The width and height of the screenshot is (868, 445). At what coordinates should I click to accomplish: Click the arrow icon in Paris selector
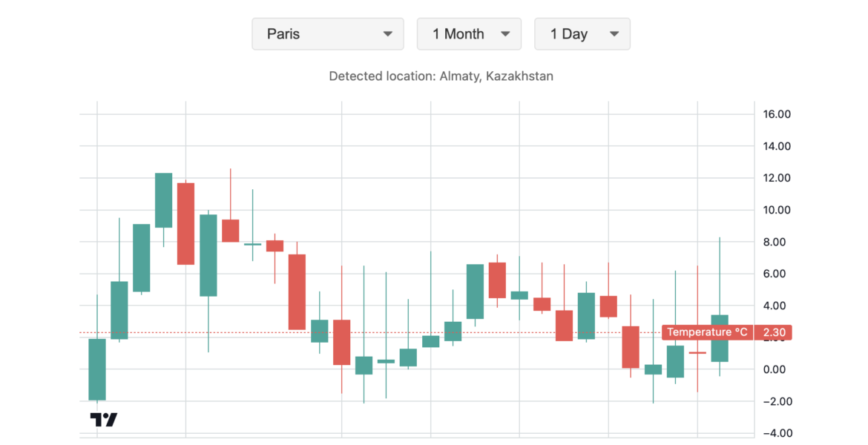pos(387,34)
